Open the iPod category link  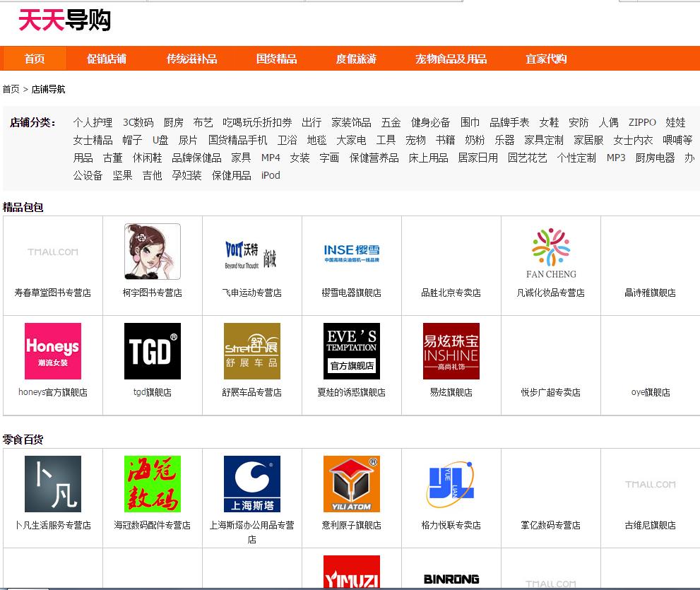[x=271, y=175]
